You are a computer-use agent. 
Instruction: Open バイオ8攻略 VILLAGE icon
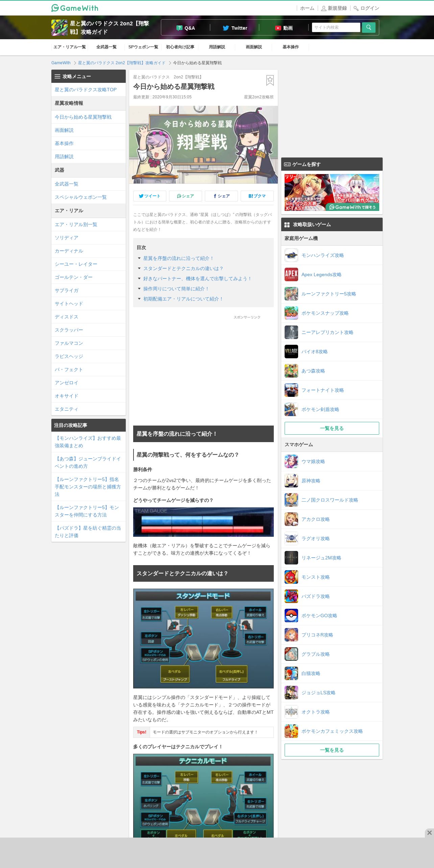291,352
